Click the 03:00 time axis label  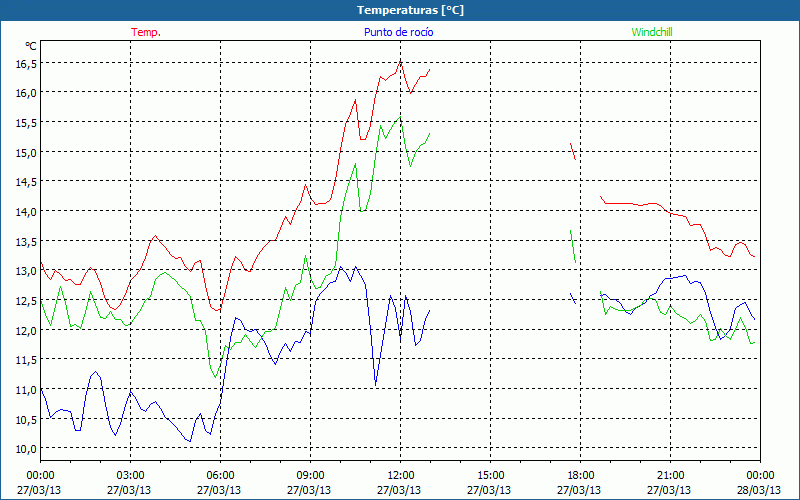(x=131, y=476)
